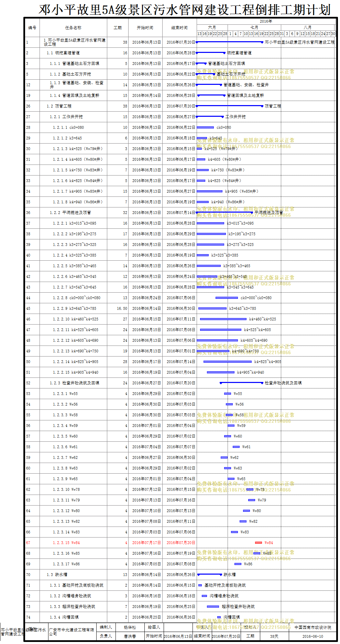Select the Gantt bar for ck0+080 task

205,127
